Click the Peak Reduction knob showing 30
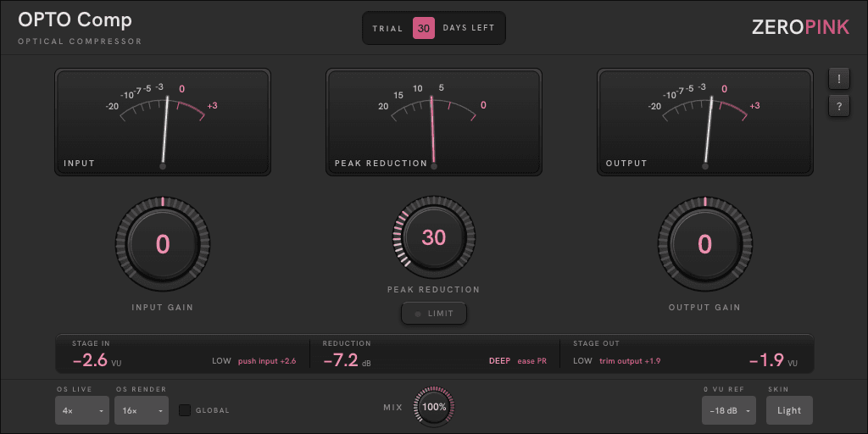Screen dimensions: 868x434 (x=434, y=237)
